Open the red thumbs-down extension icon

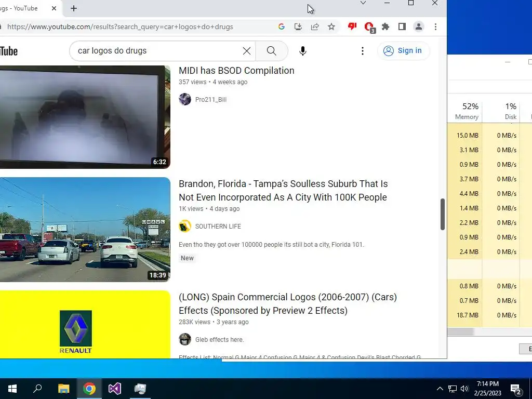352,26
